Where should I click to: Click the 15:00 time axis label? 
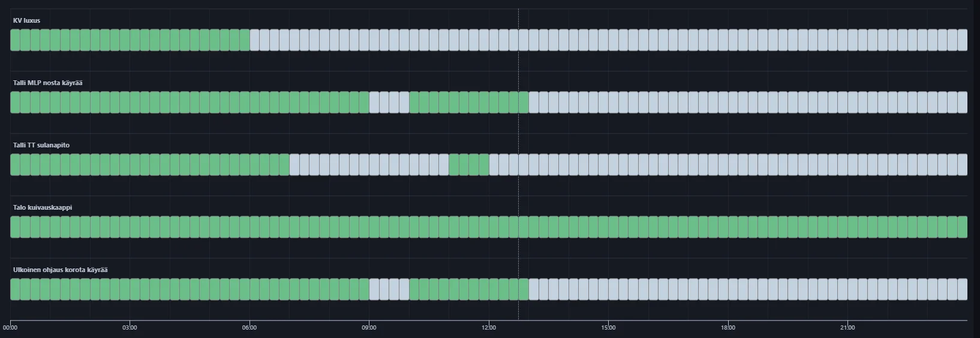608,328
